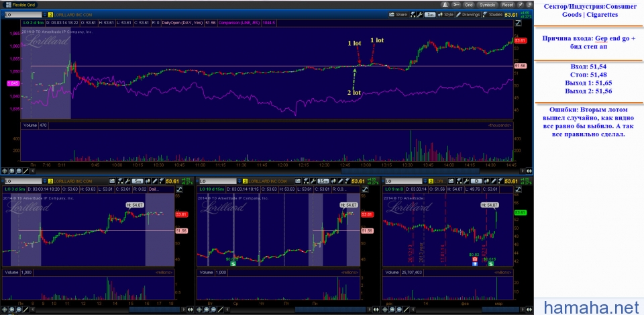Toggle the price scale icon on 15m chart
This screenshot has width=644, height=315.
pyautogui.click(x=365, y=189)
